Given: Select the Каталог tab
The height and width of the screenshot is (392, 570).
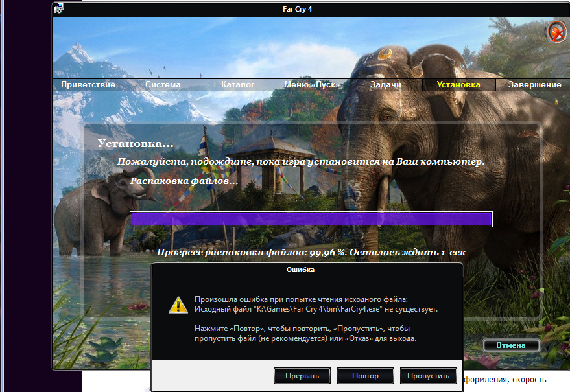Looking at the screenshot, I should [238, 85].
